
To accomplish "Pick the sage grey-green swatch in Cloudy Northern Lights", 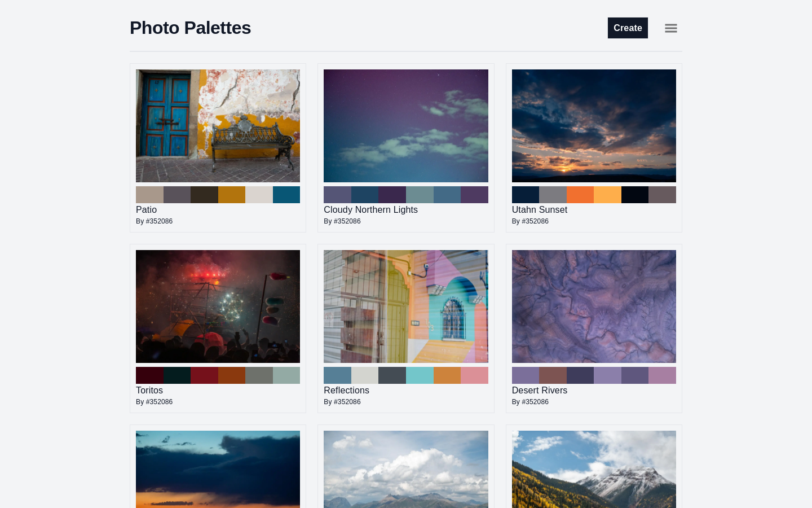I will point(420,195).
